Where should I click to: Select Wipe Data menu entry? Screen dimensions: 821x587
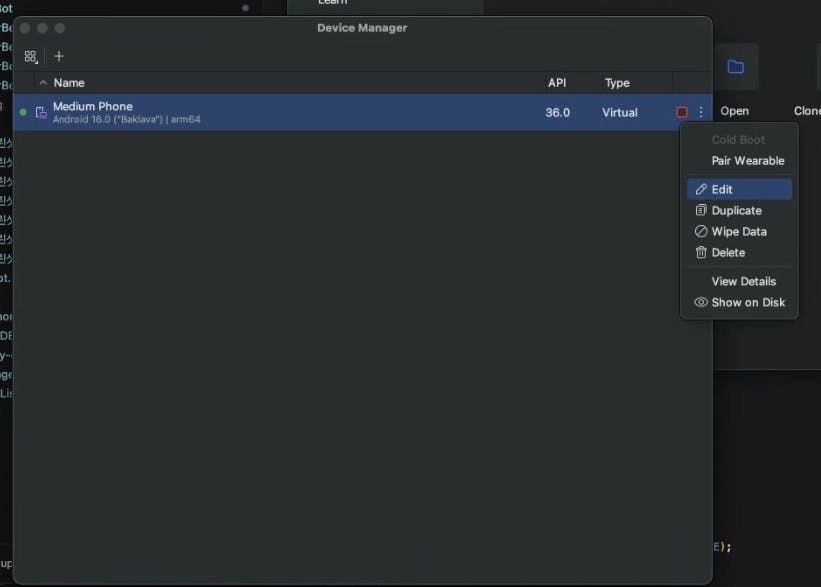click(x=739, y=231)
